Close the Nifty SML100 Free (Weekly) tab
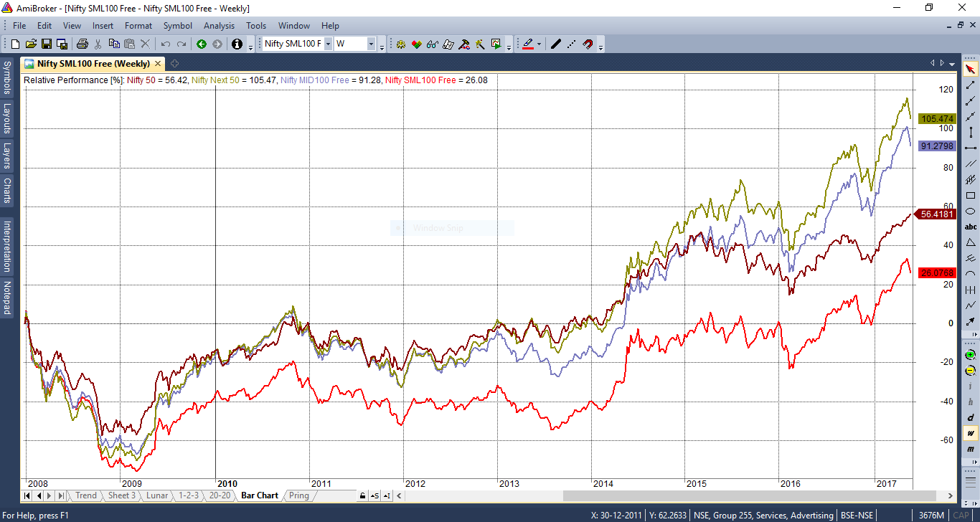The width and height of the screenshot is (980, 522). tap(157, 64)
